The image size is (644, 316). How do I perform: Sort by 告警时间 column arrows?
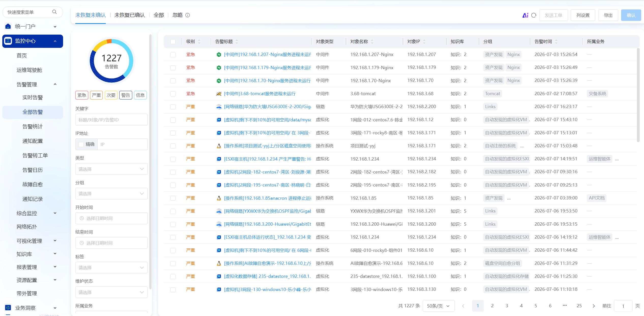click(556, 41)
